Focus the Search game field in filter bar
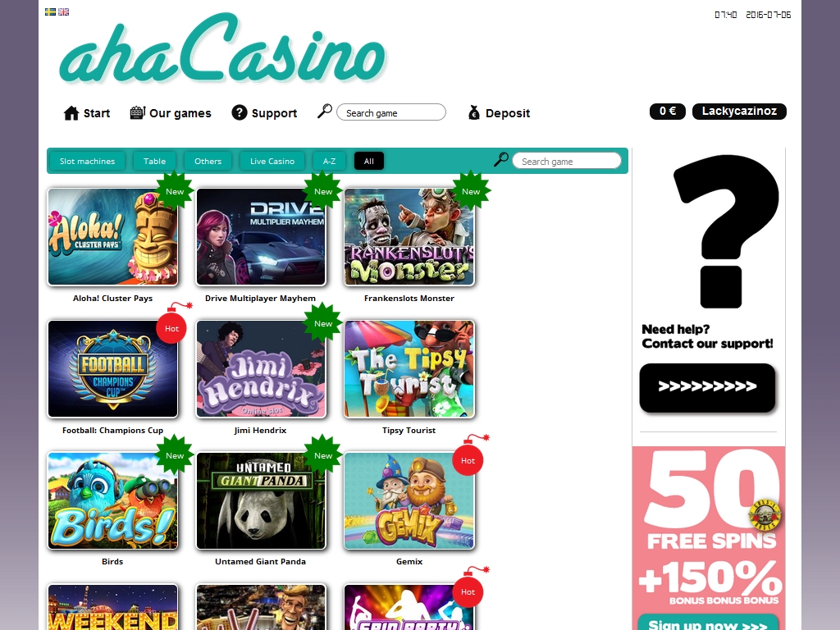The height and width of the screenshot is (630, 840). click(x=567, y=161)
